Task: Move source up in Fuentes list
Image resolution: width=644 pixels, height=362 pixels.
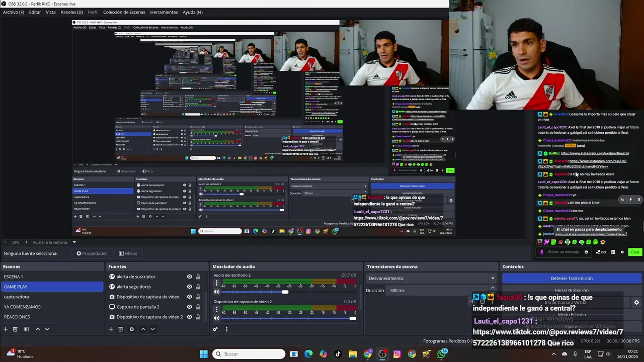Action: 143,329
